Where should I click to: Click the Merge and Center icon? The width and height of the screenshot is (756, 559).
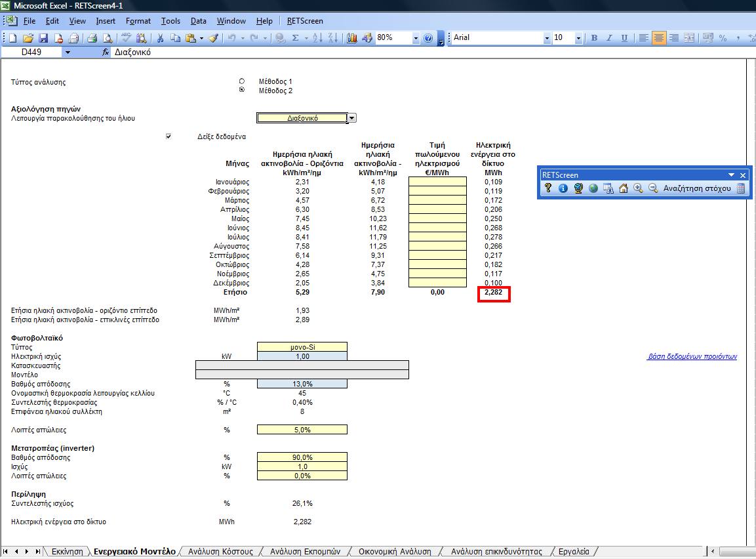coord(690,38)
